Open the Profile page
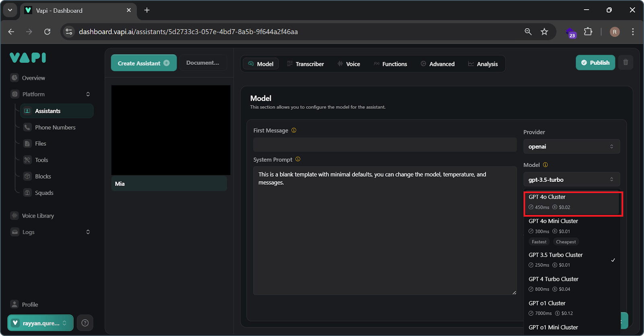Viewport: 644px width, 336px height. 30,305
